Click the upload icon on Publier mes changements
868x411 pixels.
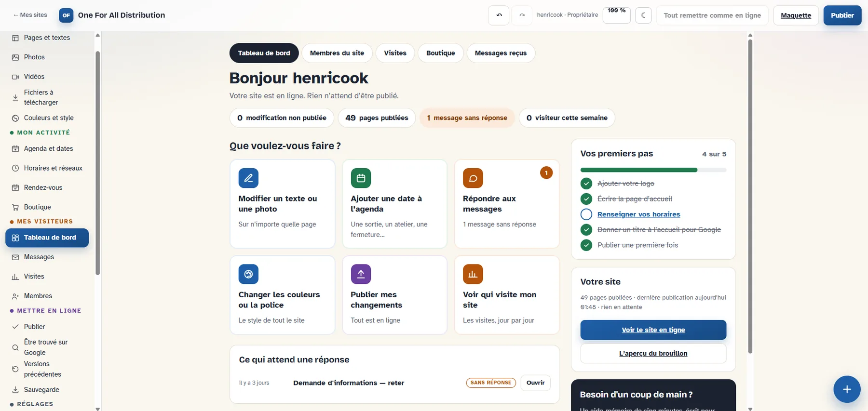point(361,274)
